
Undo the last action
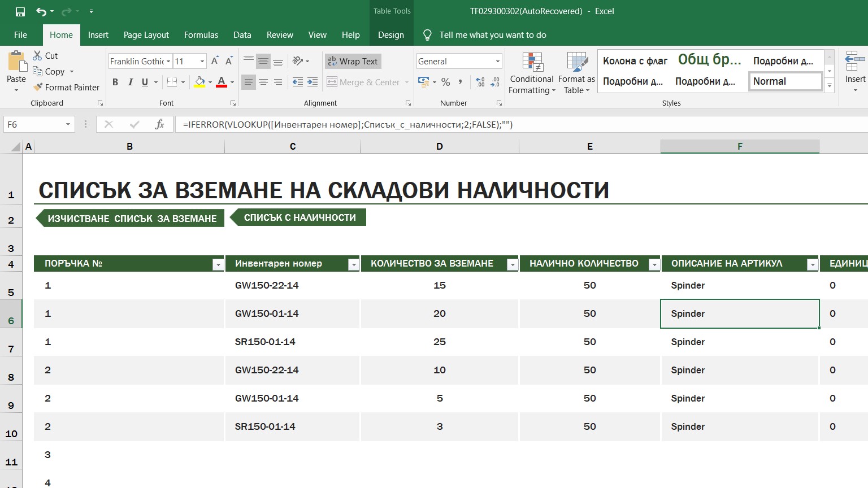(41, 11)
